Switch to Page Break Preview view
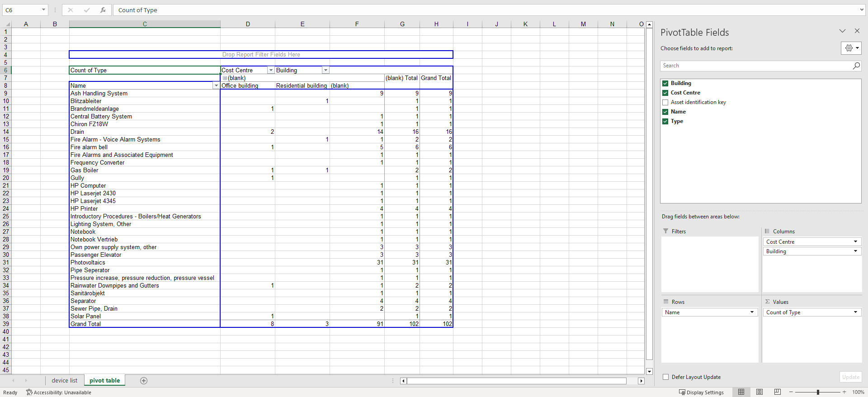 (778, 392)
